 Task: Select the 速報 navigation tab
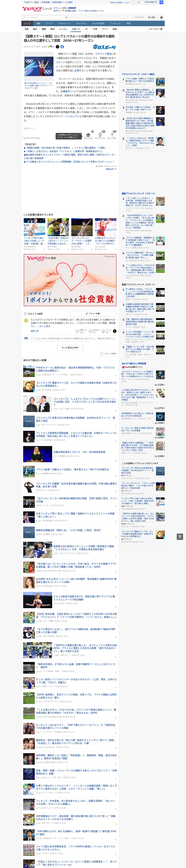38,24
